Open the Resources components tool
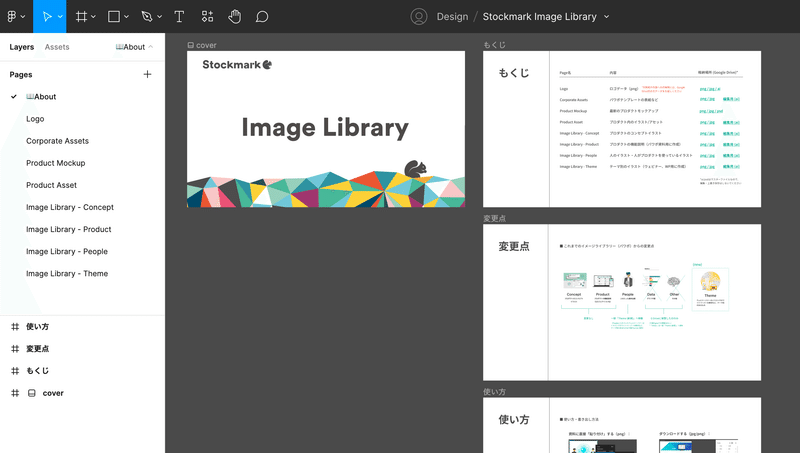The width and height of the screenshot is (800, 453). pyautogui.click(x=207, y=17)
